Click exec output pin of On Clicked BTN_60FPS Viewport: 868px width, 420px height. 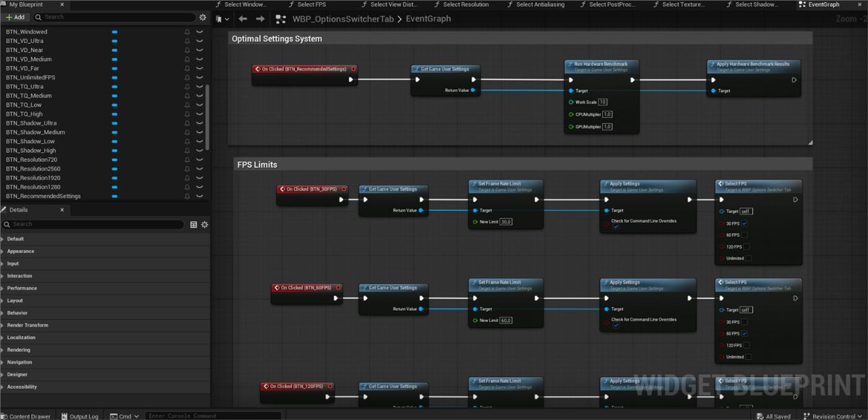click(336, 298)
